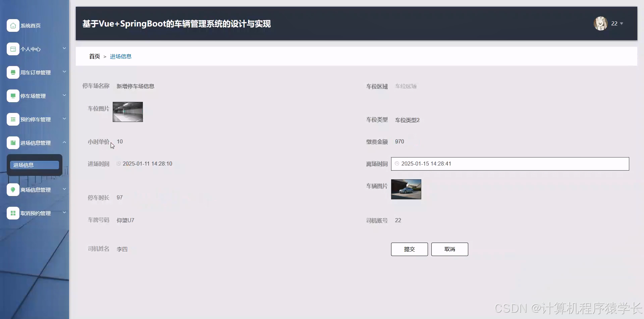Viewport: 644px width, 319px height.
Task: Click the 系统首页 home icon
Action: tap(13, 25)
